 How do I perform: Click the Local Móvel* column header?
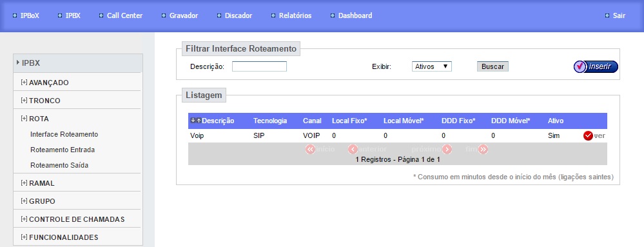tap(404, 121)
